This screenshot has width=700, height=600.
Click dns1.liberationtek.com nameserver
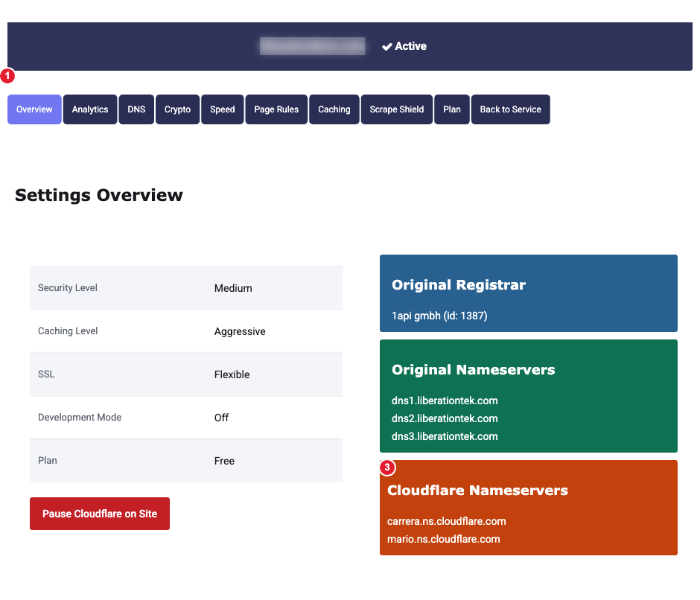(x=445, y=400)
